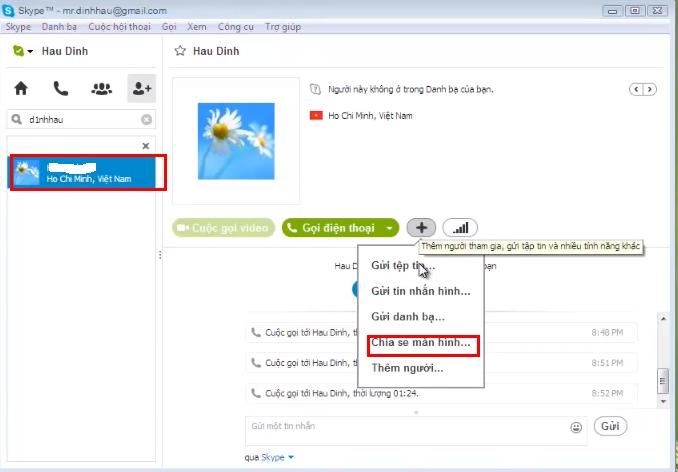Open the Danh bạ menu
This screenshot has height=472, width=678.
[x=59, y=27]
